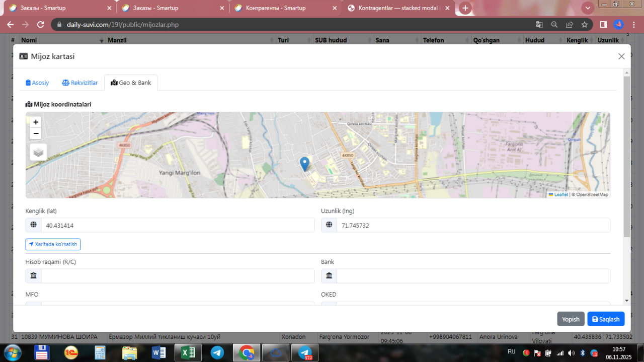Focus the Hisob raqami (R/C) field
The image size is (644, 362).
point(177,276)
